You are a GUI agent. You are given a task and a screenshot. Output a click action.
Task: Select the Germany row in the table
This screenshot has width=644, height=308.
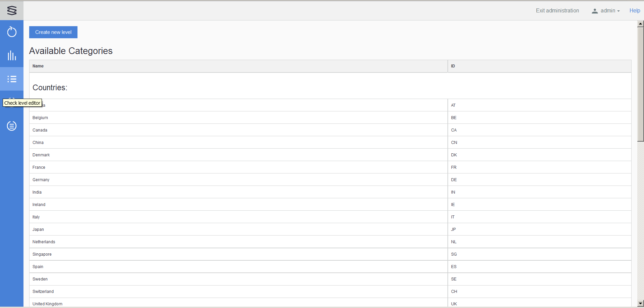(41, 179)
